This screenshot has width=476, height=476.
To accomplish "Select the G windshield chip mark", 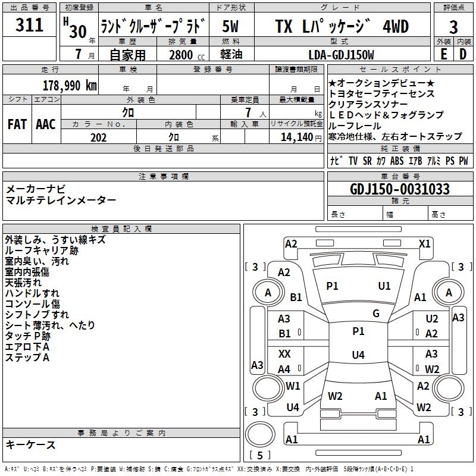I will tap(376, 314).
